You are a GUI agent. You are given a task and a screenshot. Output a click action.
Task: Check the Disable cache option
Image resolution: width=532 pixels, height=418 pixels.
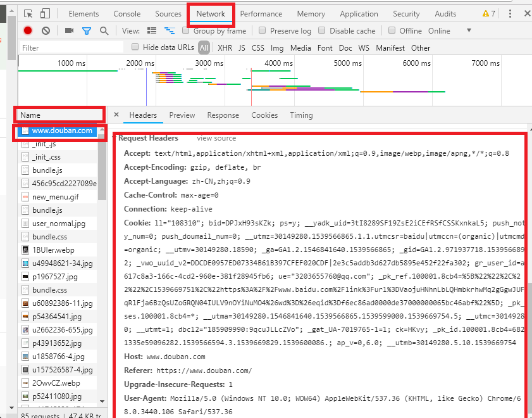321,30
